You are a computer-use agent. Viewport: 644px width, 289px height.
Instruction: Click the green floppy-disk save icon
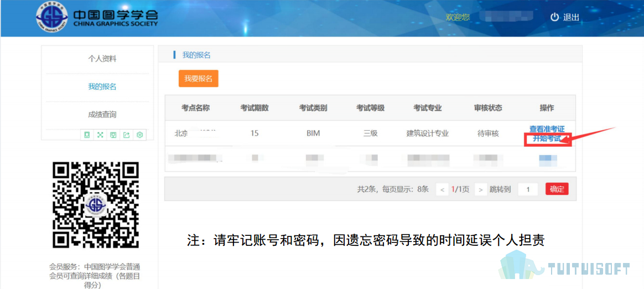113,135
